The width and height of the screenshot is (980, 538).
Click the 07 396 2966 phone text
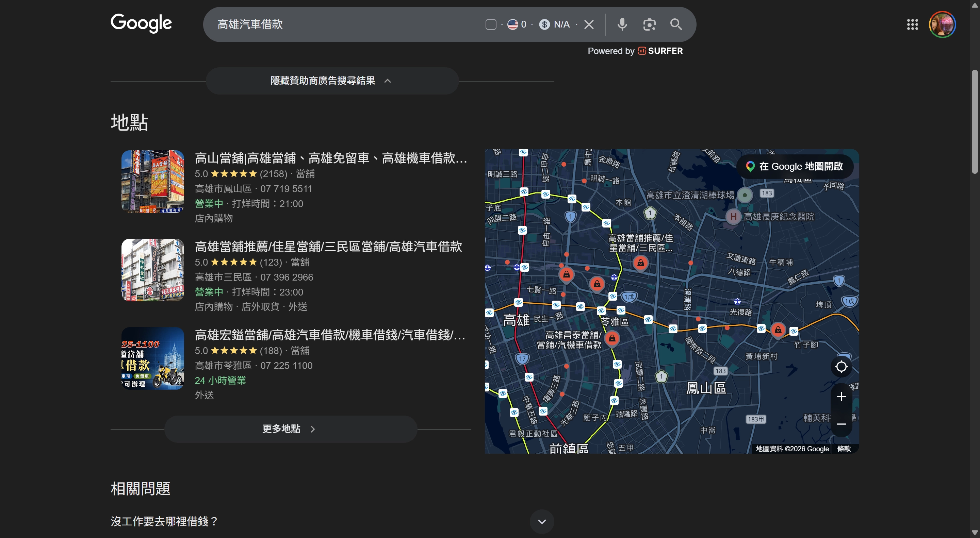pyautogui.click(x=287, y=277)
